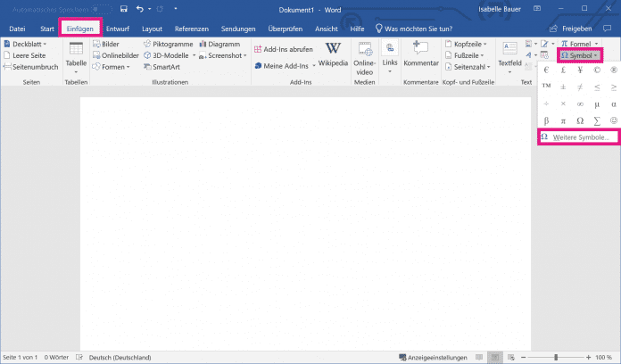Click the Freigeben share button
This screenshot has height=364, width=621.
tap(588, 29)
